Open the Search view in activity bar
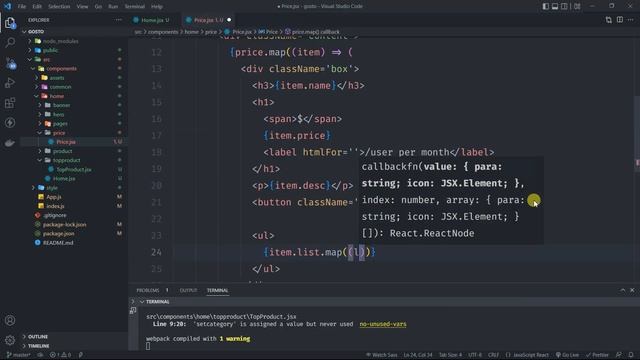The width and height of the screenshot is (640, 360). pyautogui.click(x=10, y=42)
